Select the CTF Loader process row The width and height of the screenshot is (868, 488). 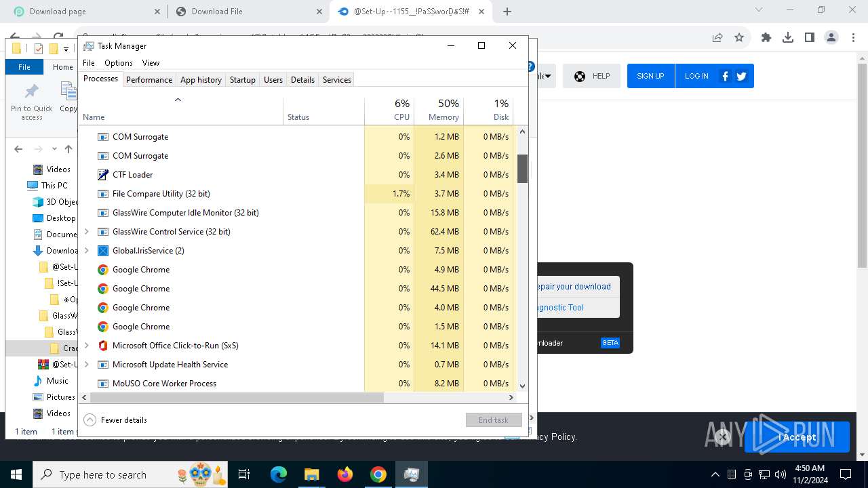click(296, 175)
